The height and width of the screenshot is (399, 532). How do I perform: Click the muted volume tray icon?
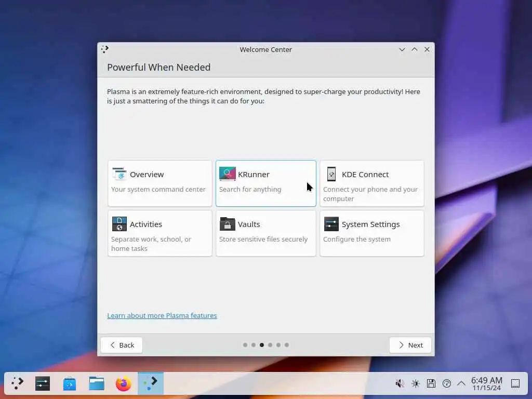400,383
